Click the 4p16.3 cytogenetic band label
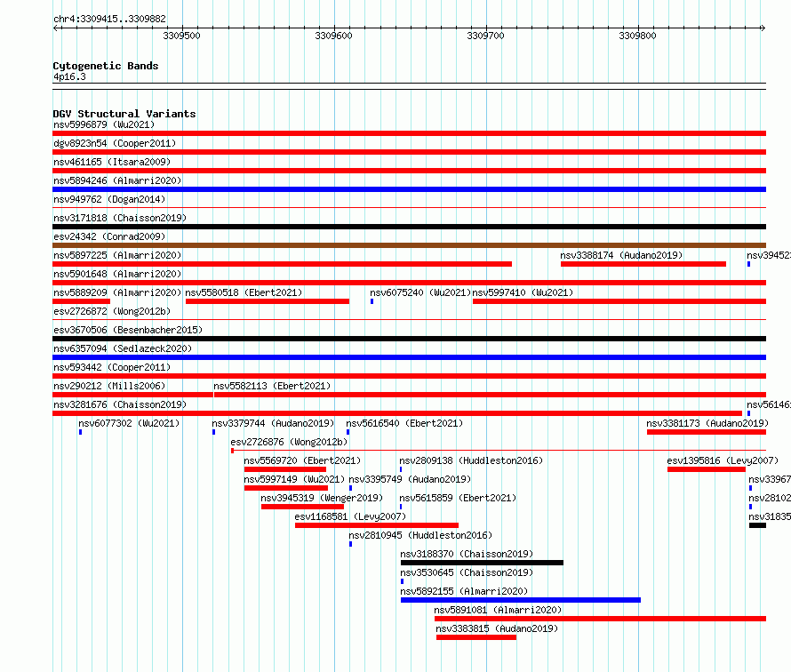791x672 pixels. (x=69, y=76)
